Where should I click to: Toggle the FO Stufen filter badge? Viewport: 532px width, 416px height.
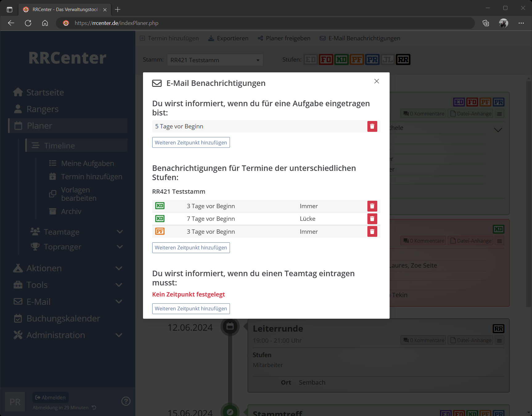(x=326, y=59)
